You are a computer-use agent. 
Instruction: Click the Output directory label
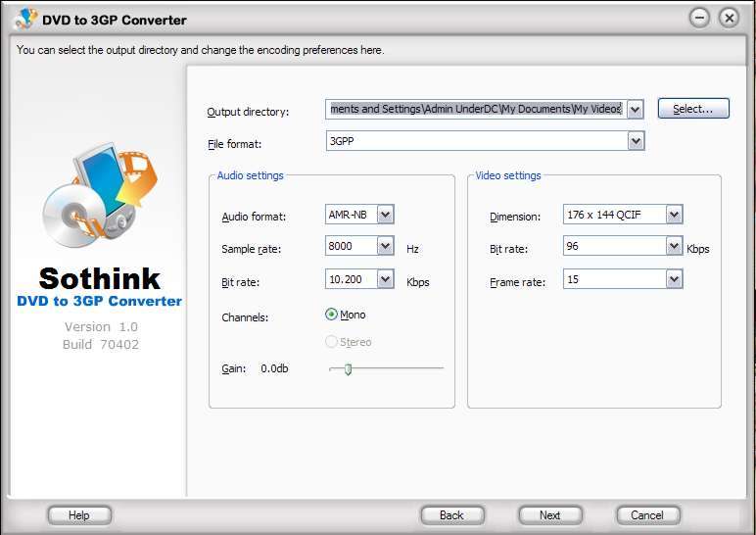tap(248, 112)
